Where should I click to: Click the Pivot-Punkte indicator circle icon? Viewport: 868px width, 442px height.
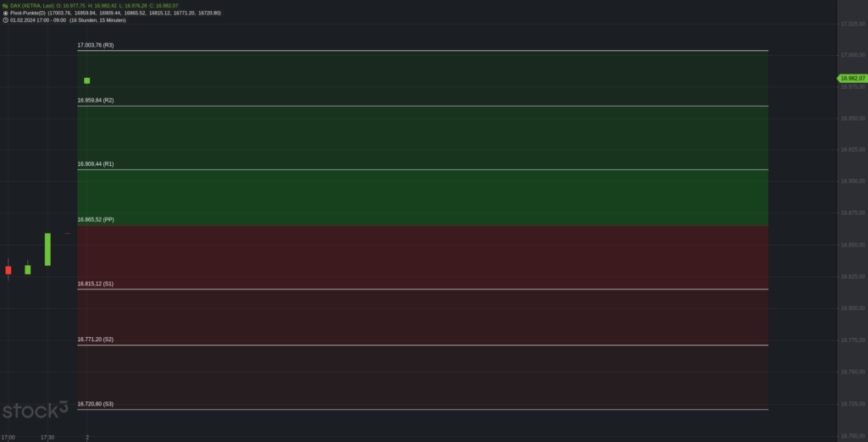(6, 13)
